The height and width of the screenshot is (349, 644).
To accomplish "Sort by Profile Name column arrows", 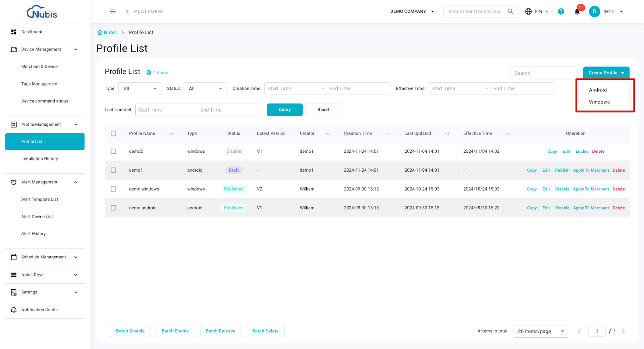I will (x=171, y=133).
